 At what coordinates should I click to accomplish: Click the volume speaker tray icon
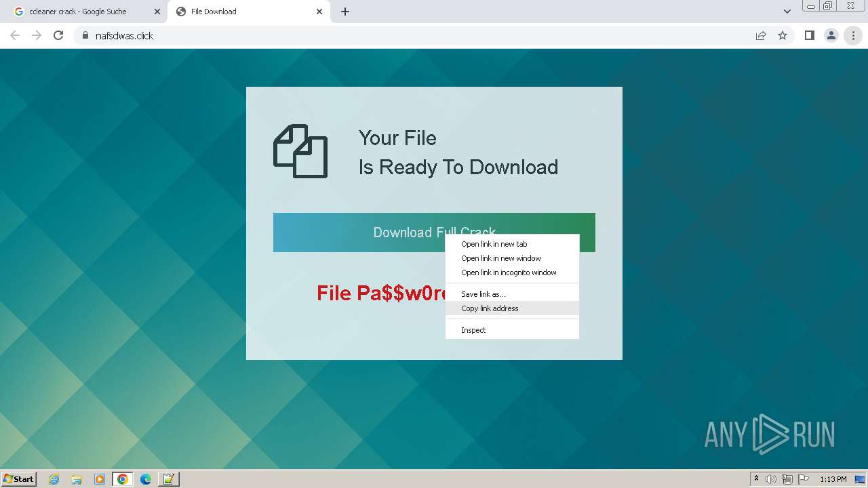(x=771, y=479)
